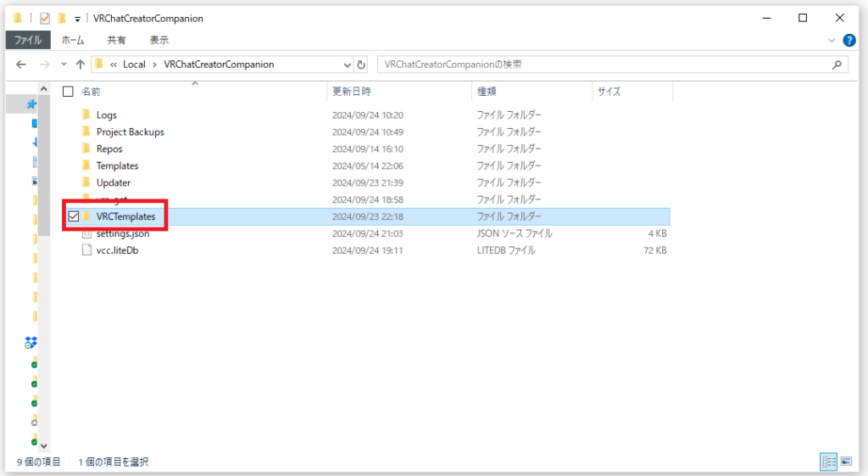Uncheck the VRCTemplates folder checkbox
This screenshot has width=868, height=476.
point(74,216)
